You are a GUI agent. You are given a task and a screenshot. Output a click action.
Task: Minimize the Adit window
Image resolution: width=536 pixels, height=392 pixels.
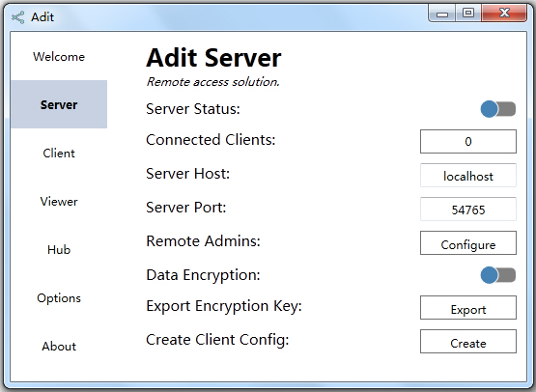coord(442,14)
